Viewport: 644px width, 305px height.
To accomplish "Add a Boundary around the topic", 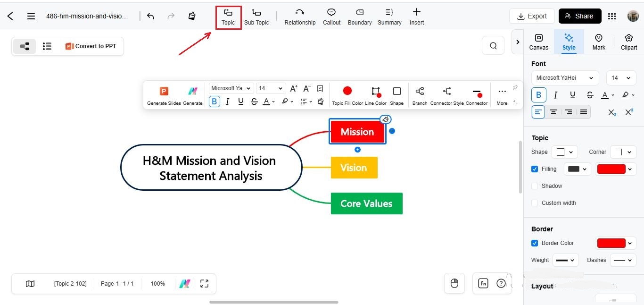I will tap(360, 17).
